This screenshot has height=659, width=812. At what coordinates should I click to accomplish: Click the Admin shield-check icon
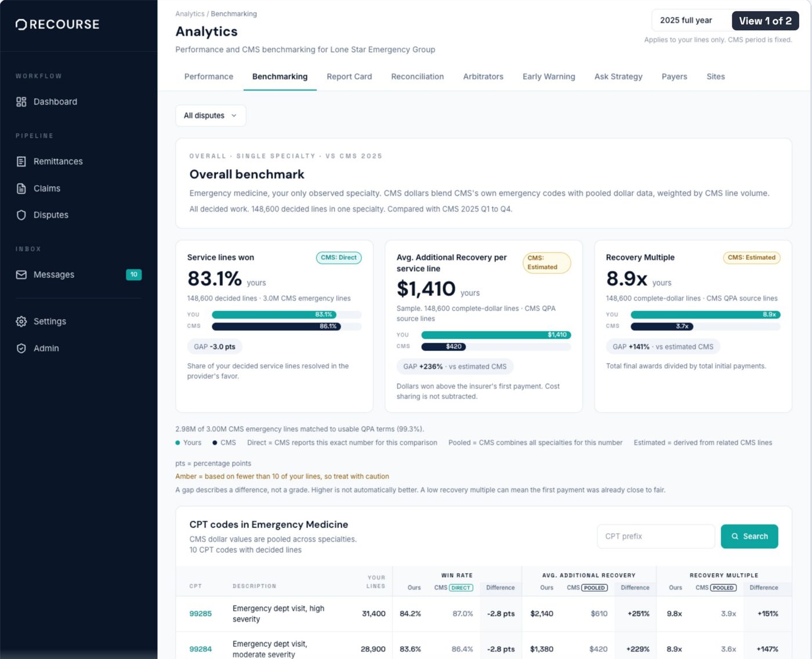tap(21, 348)
